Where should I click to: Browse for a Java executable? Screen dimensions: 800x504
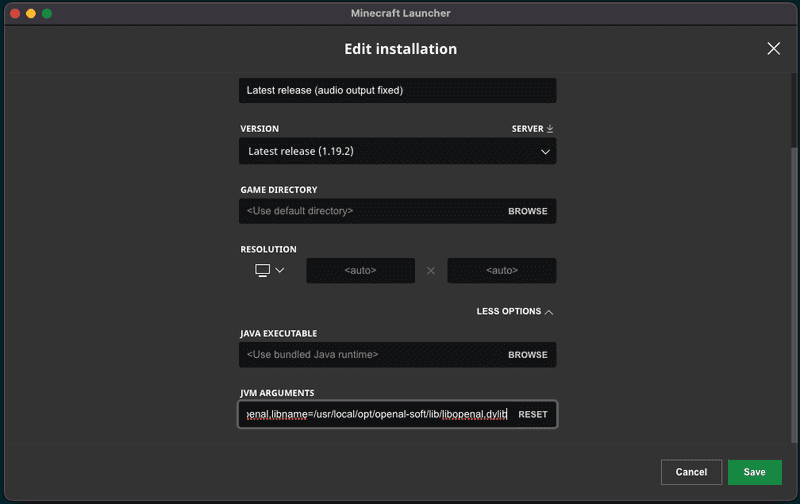[528, 355]
